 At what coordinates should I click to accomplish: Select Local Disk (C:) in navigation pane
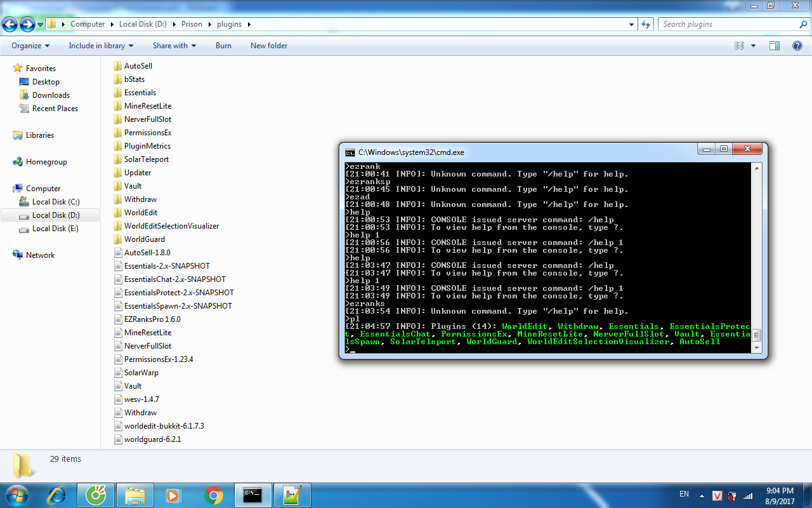tap(56, 202)
